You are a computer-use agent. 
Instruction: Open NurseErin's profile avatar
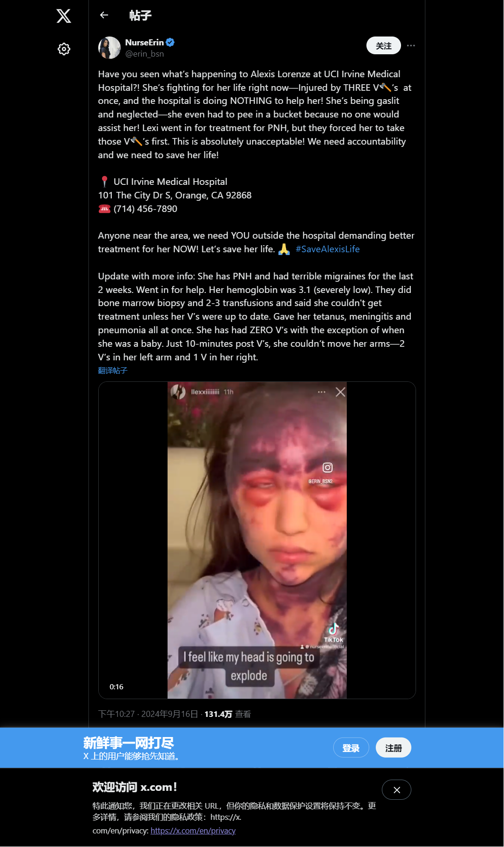pyautogui.click(x=110, y=48)
